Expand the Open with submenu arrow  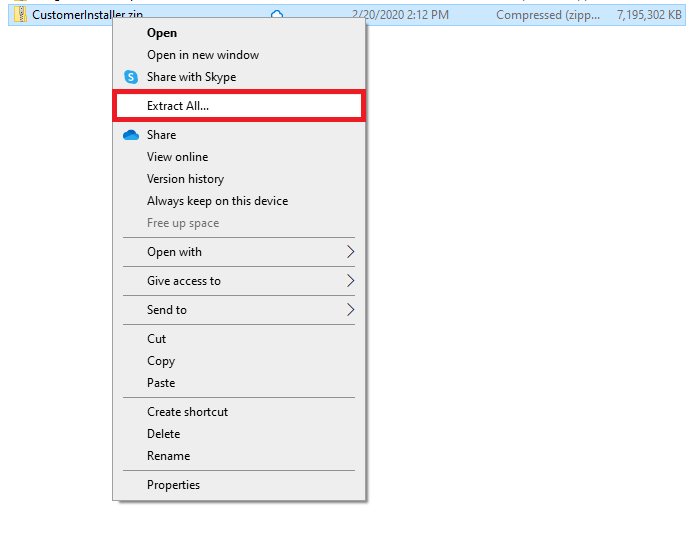coord(350,252)
